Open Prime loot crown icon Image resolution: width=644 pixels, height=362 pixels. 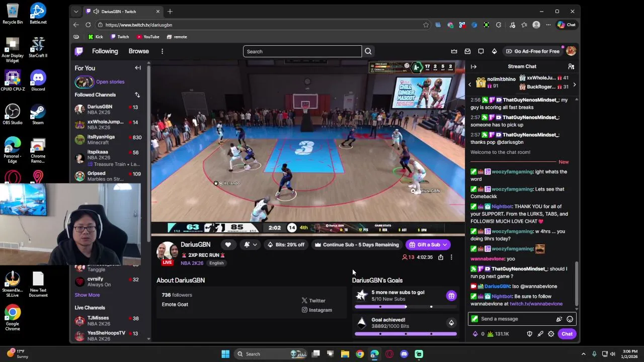454,51
